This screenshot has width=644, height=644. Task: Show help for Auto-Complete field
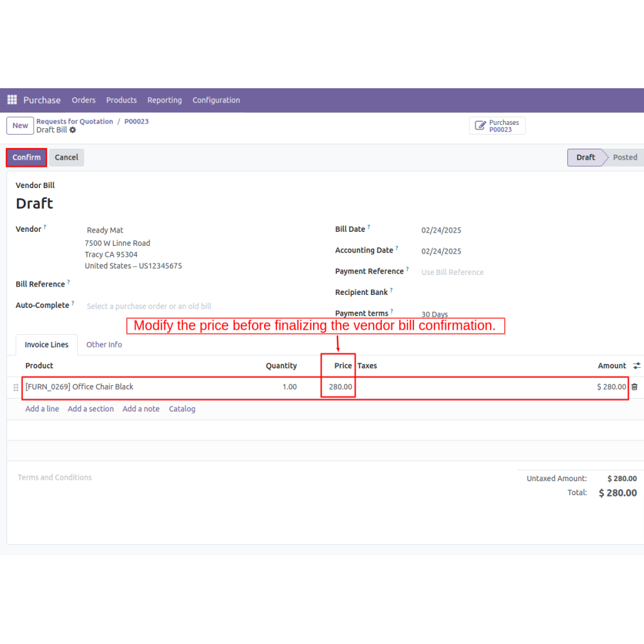pos(73,303)
